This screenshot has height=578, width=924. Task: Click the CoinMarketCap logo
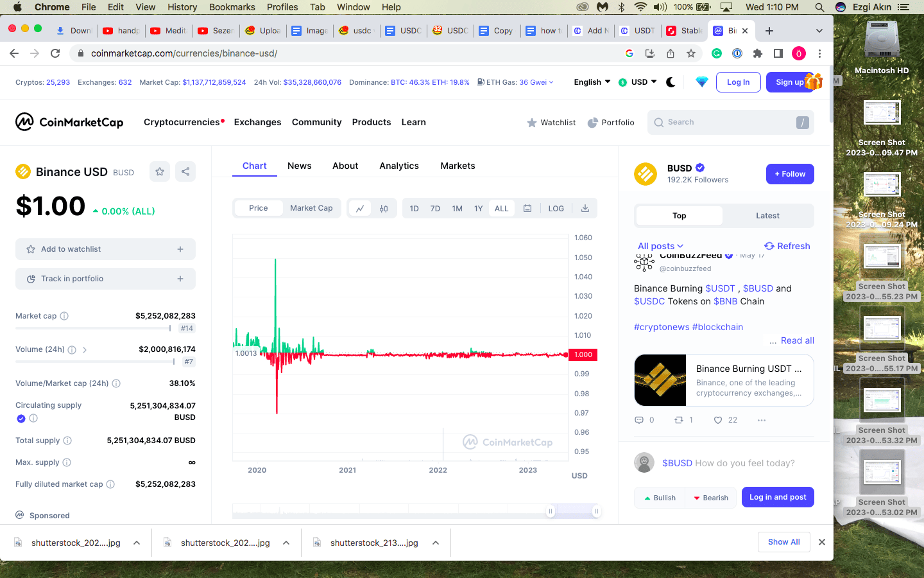point(69,122)
